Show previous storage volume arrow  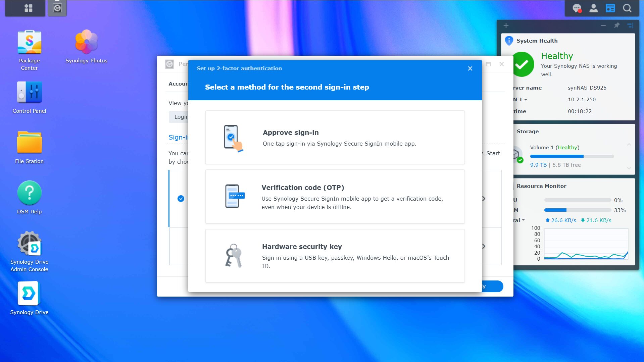(629, 145)
